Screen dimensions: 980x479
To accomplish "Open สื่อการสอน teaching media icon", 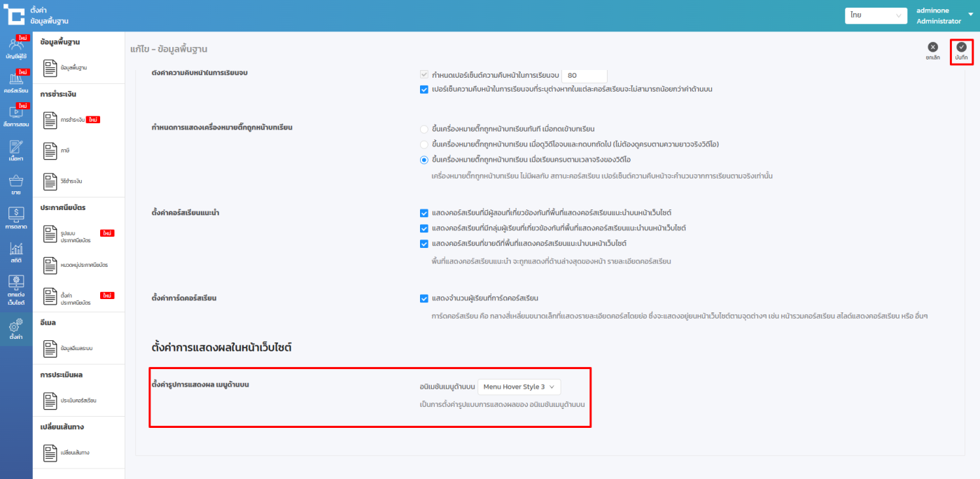I will click(x=15, y=115).
